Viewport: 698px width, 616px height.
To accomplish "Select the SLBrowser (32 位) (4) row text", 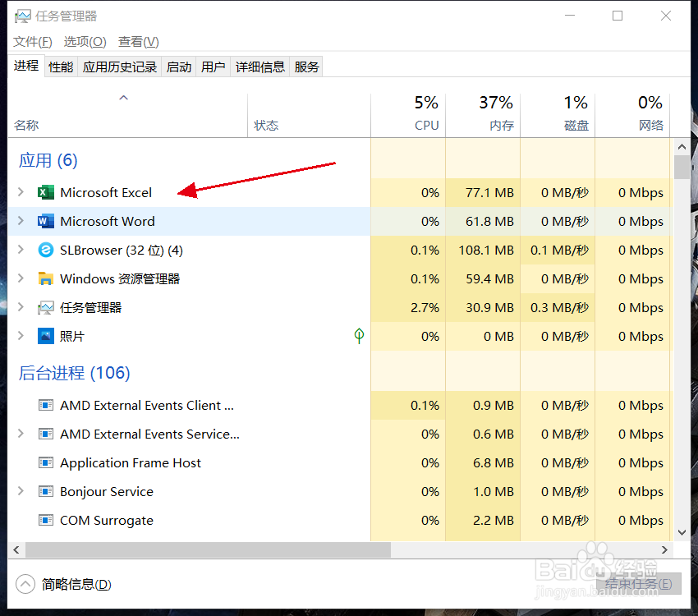I will [122, 251].
